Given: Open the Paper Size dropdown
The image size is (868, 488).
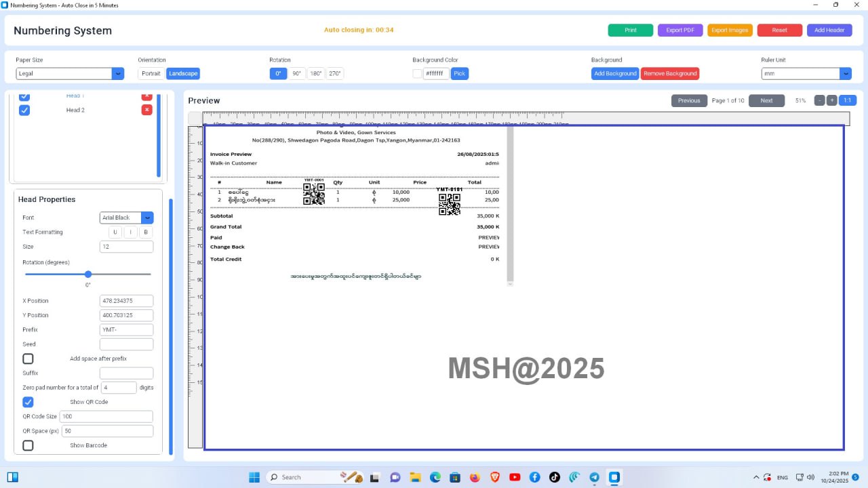Looking at the screenshot, I should (x=69, y=73).
